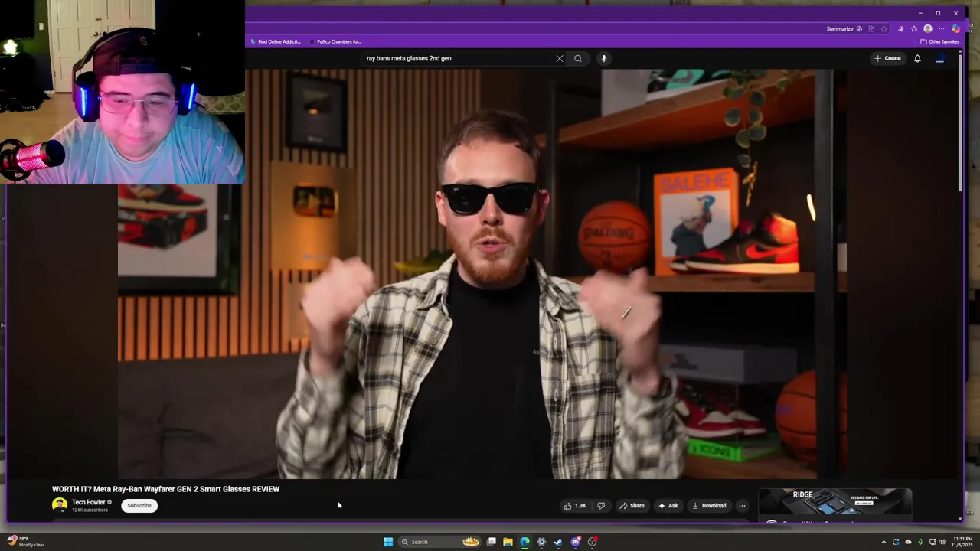The width and height of the screenshot is (980, 551).
Task: Open the Windows Start menu
Action: tap(388, 542)
